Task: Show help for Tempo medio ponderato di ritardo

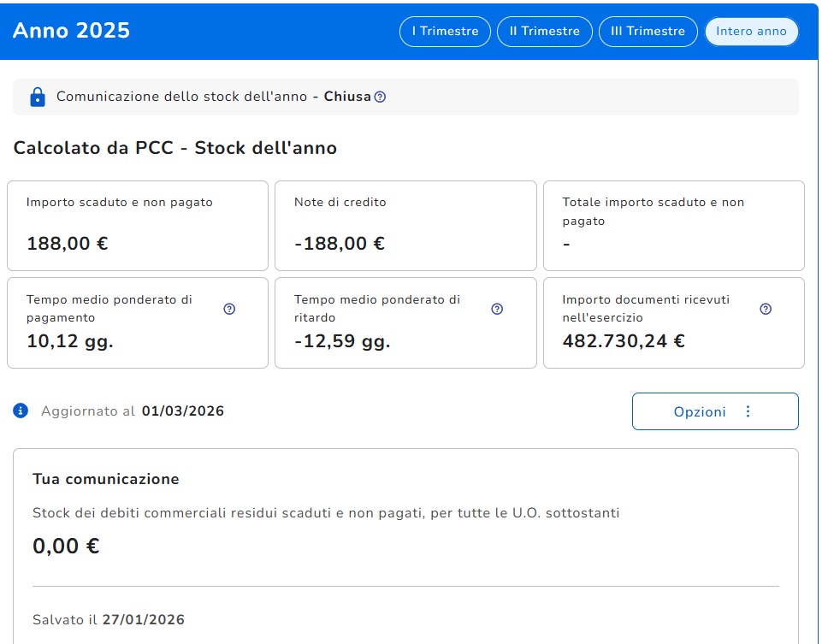Action: [x=497, y=309]
